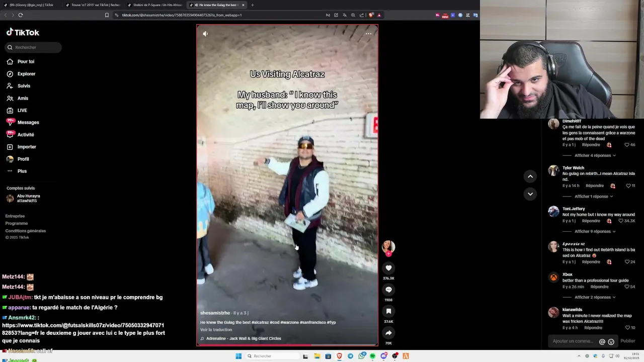The image size is (644, 362).
Task: Go to the previous video with the up chevron
Action: (x=530, y=176)
